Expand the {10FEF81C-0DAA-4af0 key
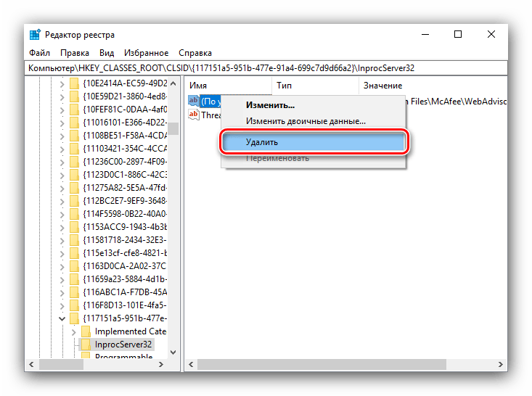532x396 pixels. coord(62,110)
